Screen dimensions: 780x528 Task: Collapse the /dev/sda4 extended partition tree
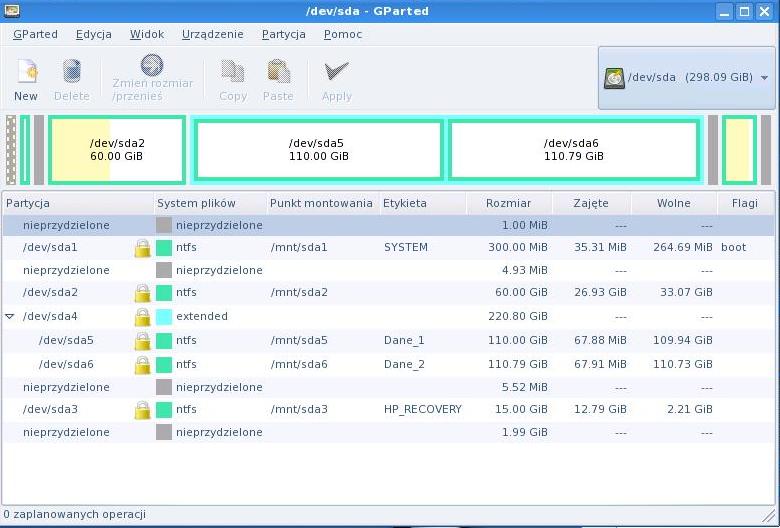pos(9,317)
